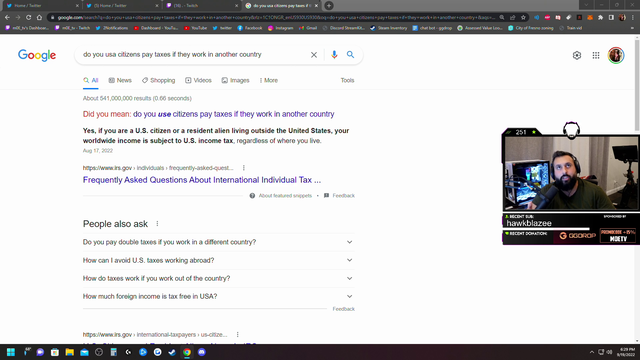
Task: Open Discord from the taskbar
Action: tap(202, 352)
